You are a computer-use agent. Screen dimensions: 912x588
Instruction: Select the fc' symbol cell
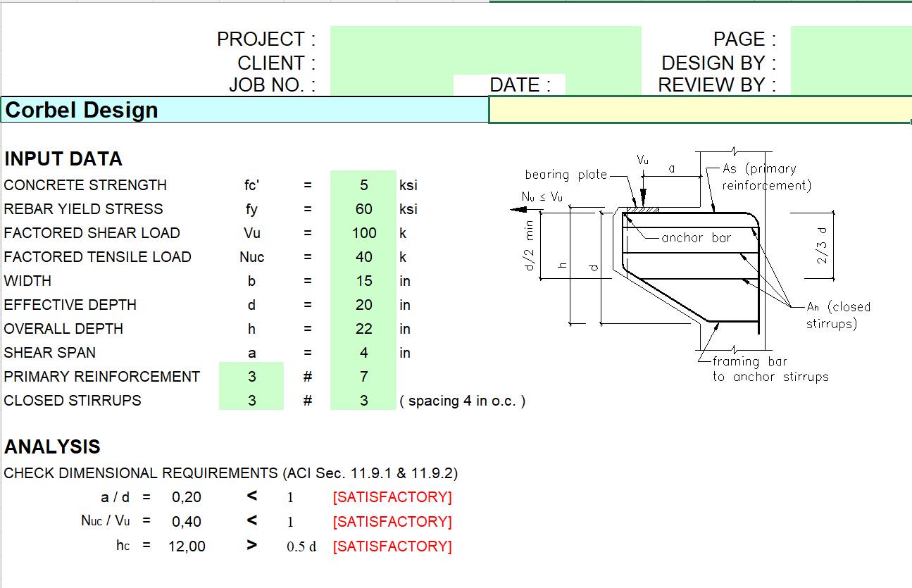[251, 185]
